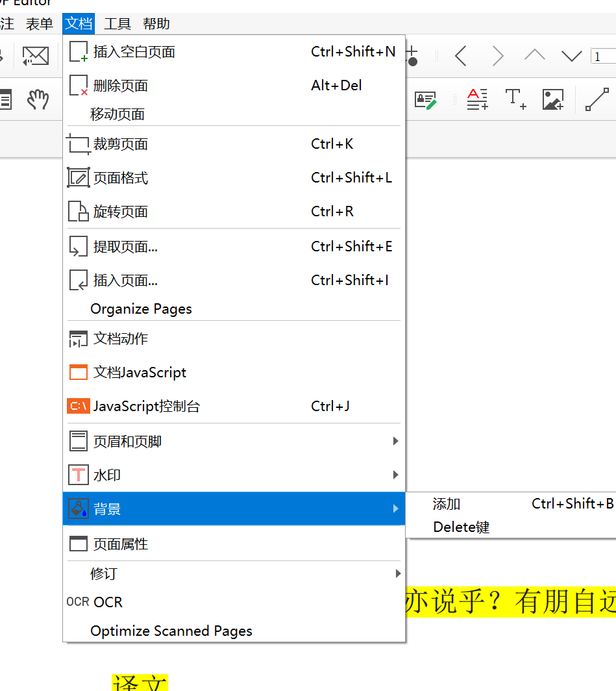
Task: Open 文档JavaScript entry
Action: click(234, 372)
